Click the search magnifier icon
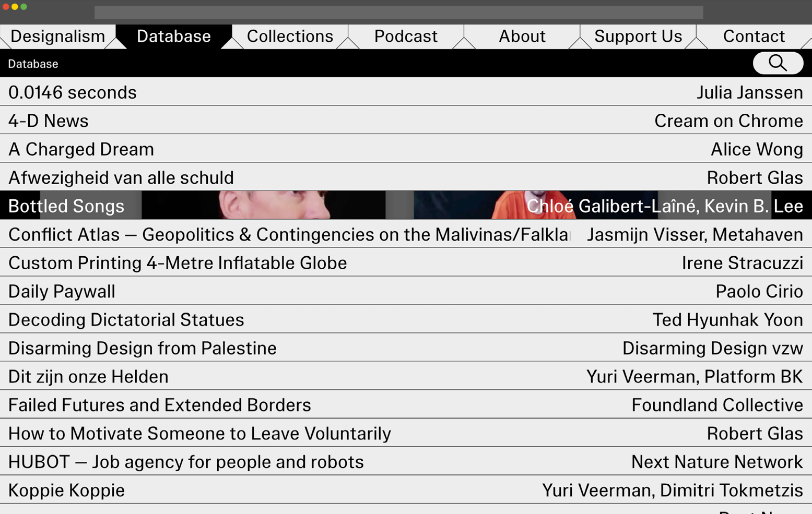812x514 pixels. click(778, 63)
